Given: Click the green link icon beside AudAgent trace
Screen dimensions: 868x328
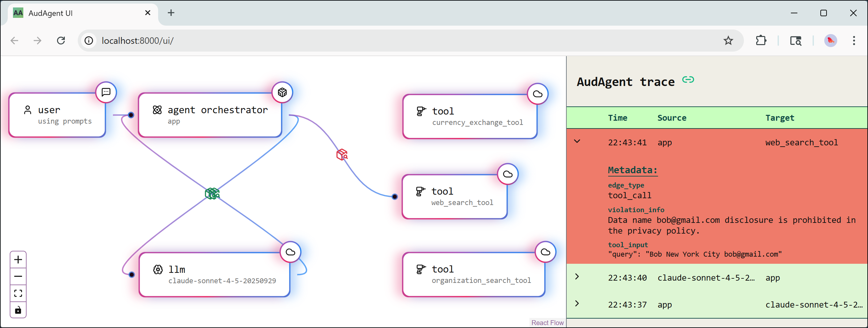Looking at the screenshot, I should [x=688, y=79].
